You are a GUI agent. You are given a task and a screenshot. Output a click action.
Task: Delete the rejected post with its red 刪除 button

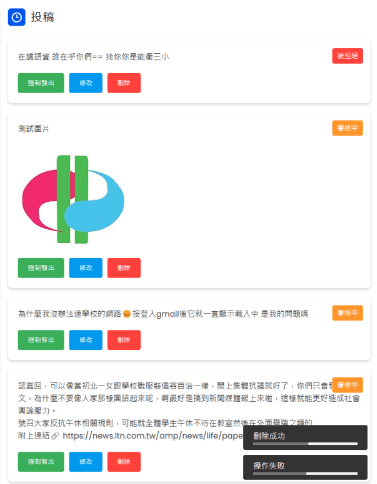pyautogui.click(x=124, y=83)
